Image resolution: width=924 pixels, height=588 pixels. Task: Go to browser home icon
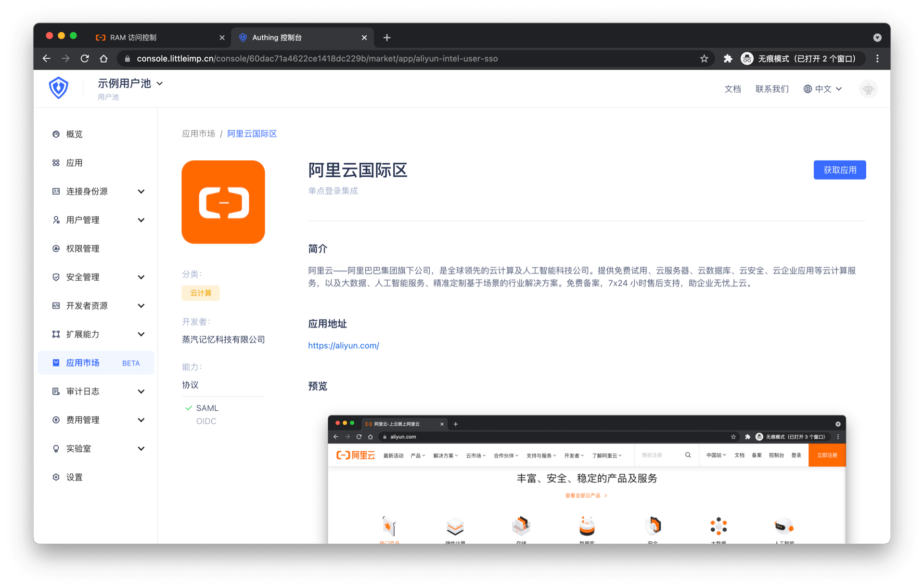click(103, 58)
